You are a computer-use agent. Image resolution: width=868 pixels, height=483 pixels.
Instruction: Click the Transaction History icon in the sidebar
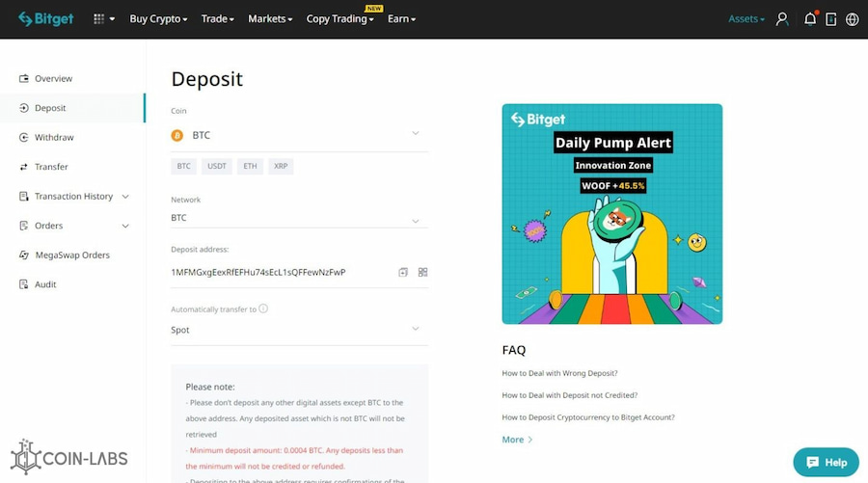[24, 197]
